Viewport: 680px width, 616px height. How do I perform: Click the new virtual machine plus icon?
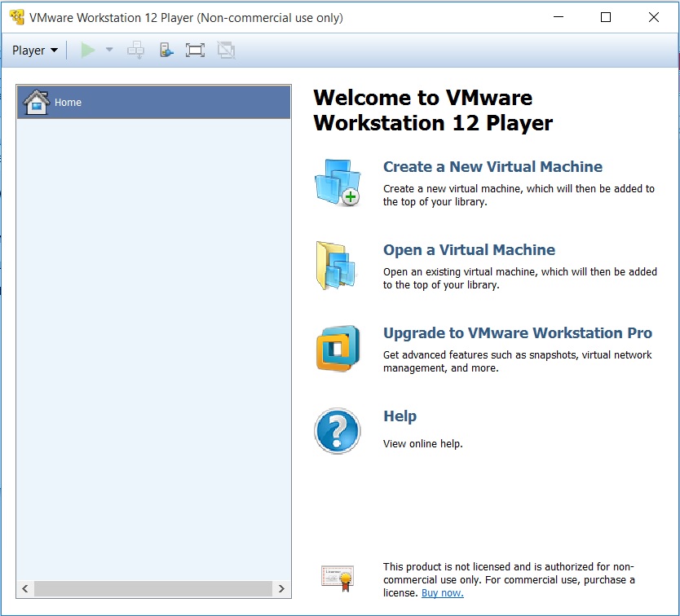pos(338,182)
